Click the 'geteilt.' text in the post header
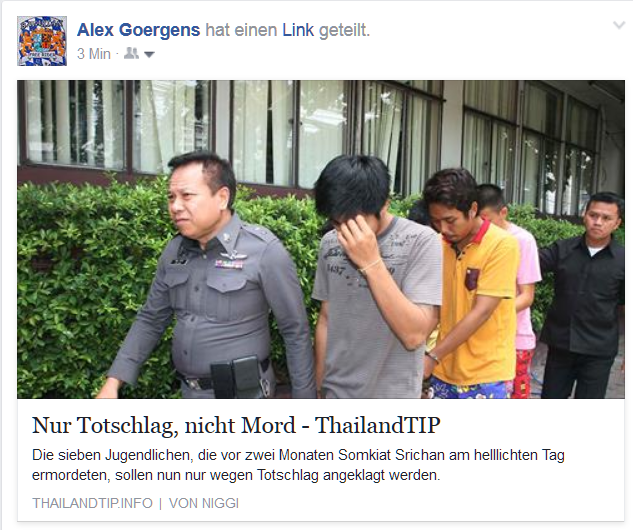Image resolution: width=633 pixels, height=530 pixels. pyautogui.click(x=344, y=30)
